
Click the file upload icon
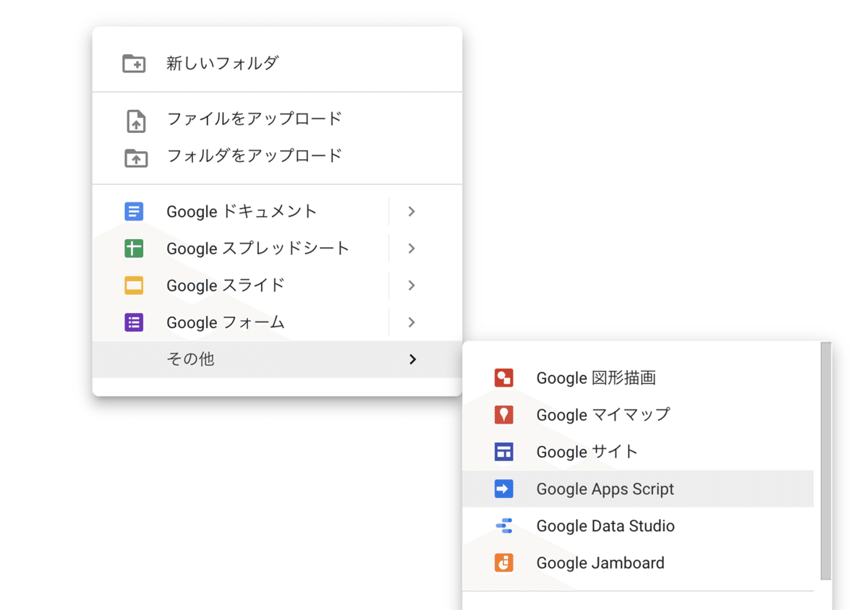(x=135, y=121)
